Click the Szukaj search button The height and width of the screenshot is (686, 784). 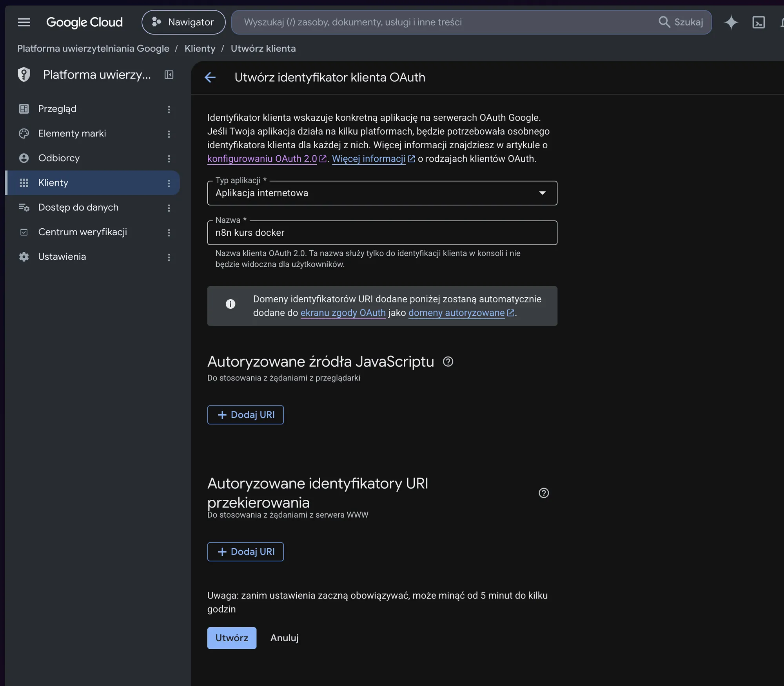click(x=681, y=22)
